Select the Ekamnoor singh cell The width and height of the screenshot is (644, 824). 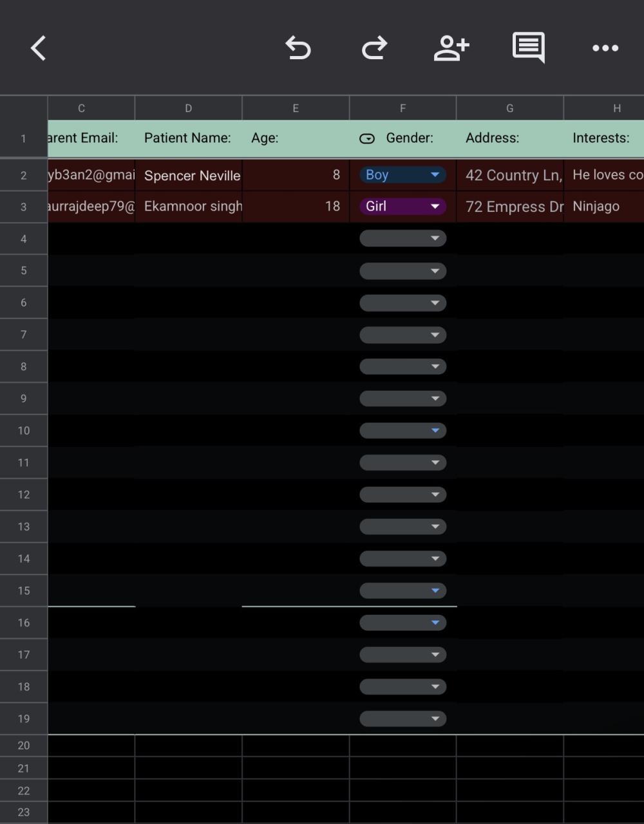(x=189, y=207)
